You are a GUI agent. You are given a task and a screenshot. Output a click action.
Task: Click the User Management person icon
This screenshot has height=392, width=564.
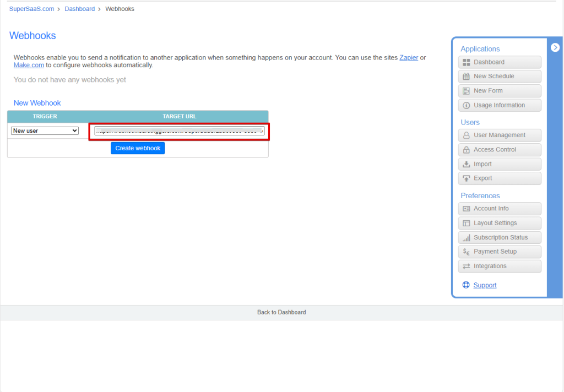click(466, 135)
